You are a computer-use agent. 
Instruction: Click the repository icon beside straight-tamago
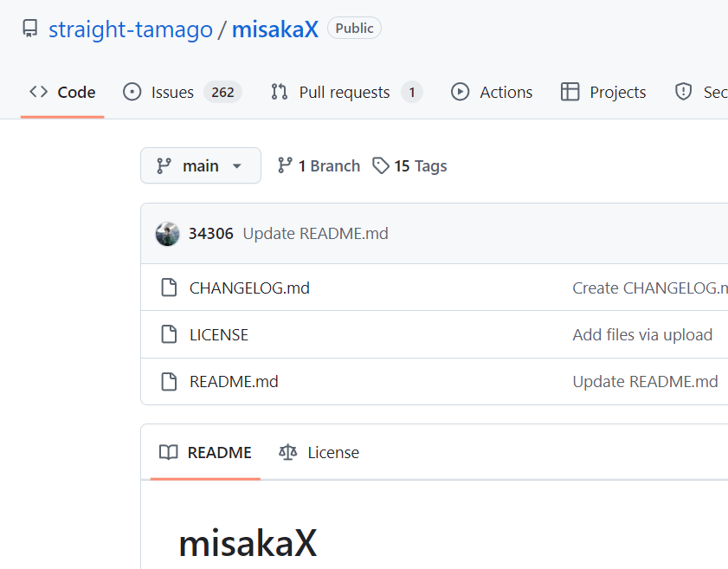[x=30, y=29]
